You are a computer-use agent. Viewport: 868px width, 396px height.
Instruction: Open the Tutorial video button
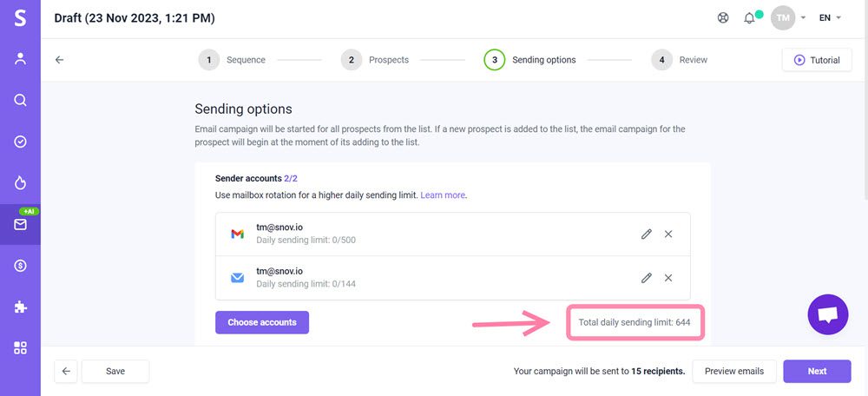[x=817, y=60]
